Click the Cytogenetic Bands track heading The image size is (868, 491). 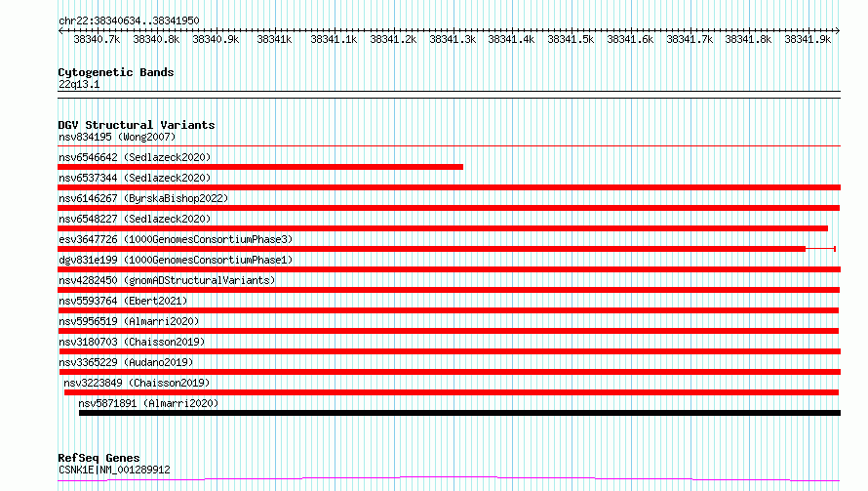tap(116, 72)
